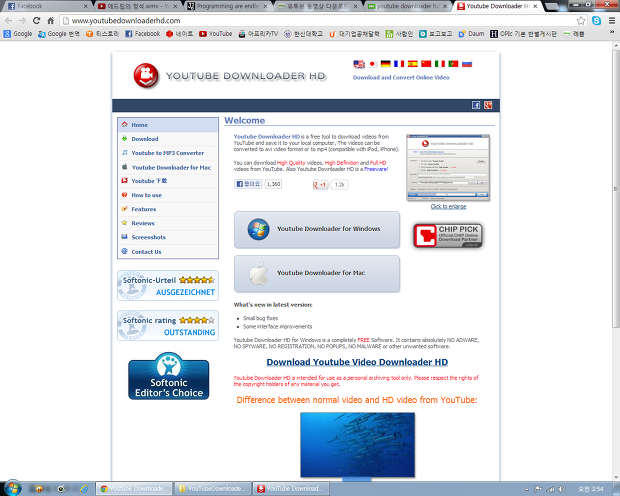Open the Google bookmark
Viewport: 620px width, 496px height.
click(18, 34)
